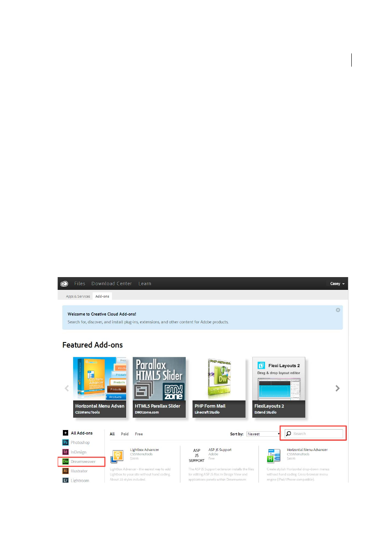392x555 pixels.
Task: Click the Featured Add-ons heading
Action: pyautogui.click(x=92, y=345)
